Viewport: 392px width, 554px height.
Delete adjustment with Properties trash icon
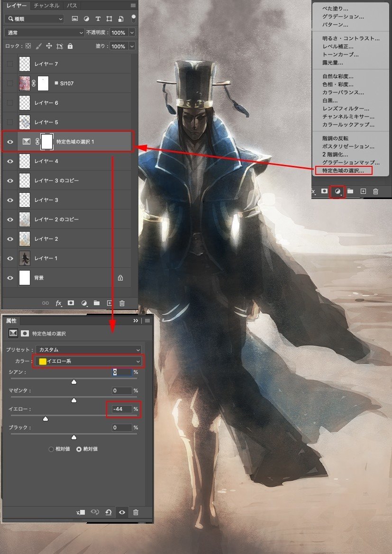pyautogui.click(x=136, y=512)
